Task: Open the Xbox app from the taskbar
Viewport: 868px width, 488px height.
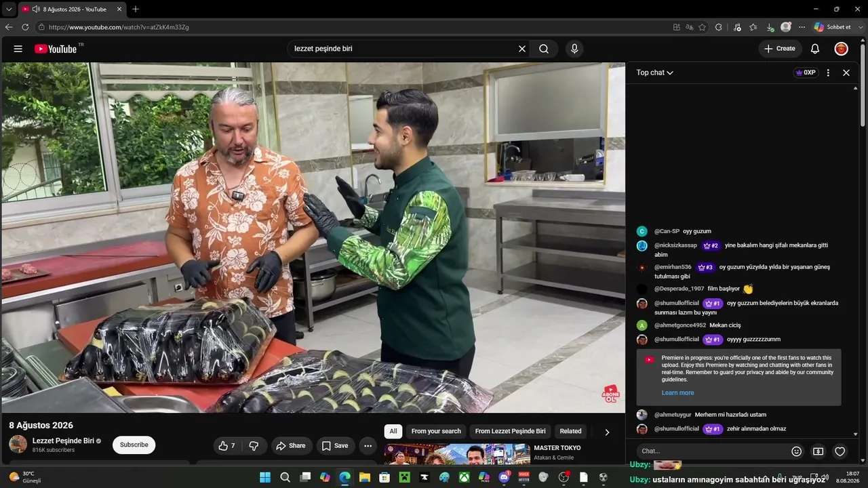Action: tap(464, 477)
